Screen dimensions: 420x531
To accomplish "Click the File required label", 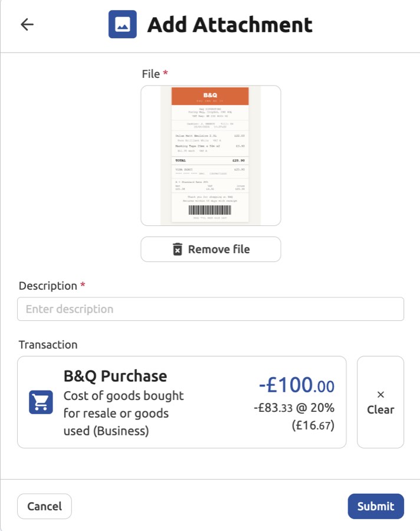I will tap(151, 74).
